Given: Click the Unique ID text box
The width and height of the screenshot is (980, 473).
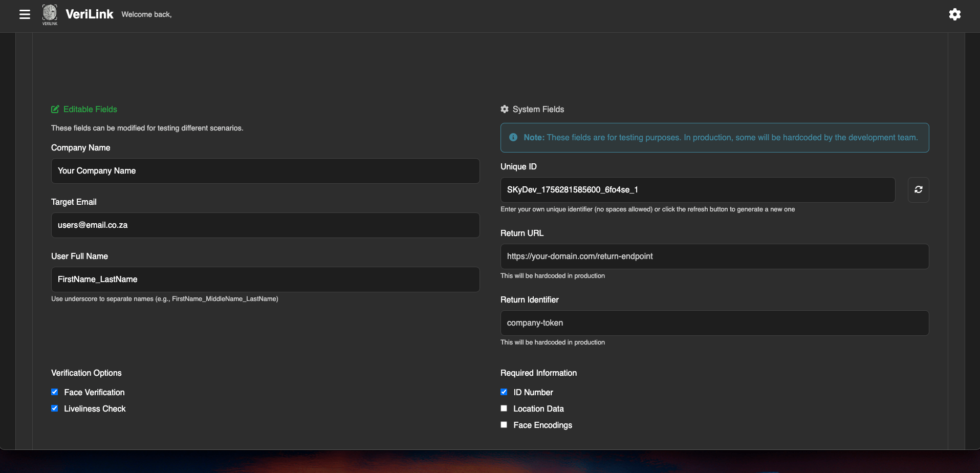Looking at the screenshot, I should click(697, 190).
